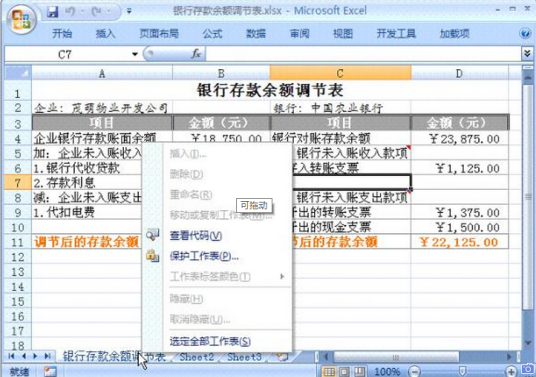Open the 视图 ribbon tab
Screen dimensions: 536x377
(x=343, y=33)
